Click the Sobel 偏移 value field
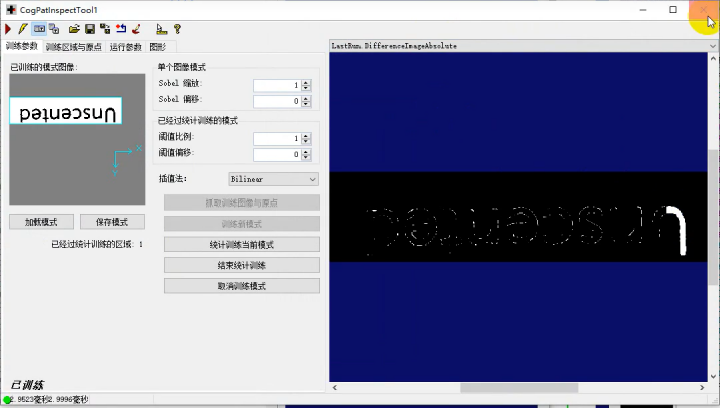 click(277, 101)
